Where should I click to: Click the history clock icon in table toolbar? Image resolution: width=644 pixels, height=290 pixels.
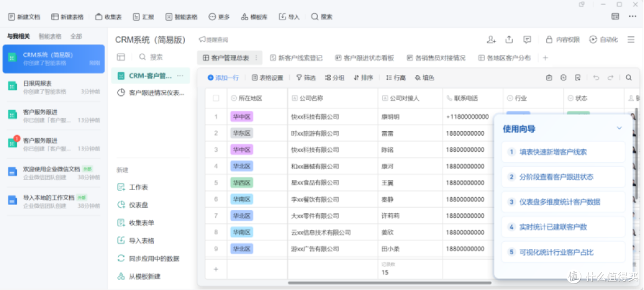[x=563, y=77]
